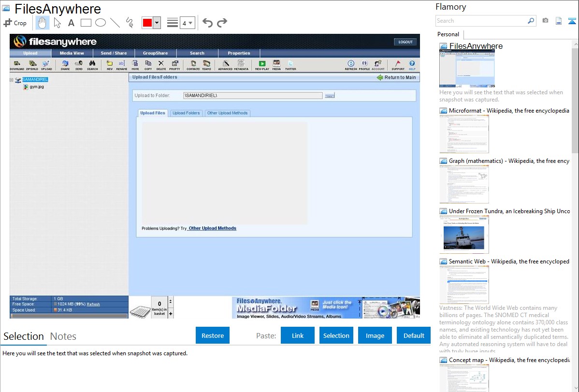Open the color picker dropdown arrow
This screenshot has height=392, width=579.
click(157, 23)
